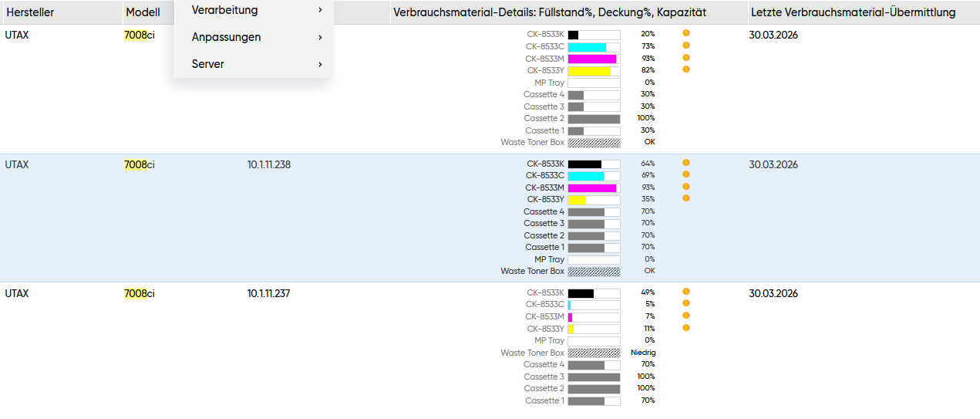This screenshot has width=980, height=419.
Task: Click warning icon beside 35% yellow toner
Action: pyautogui.click(x=685, y=198)
